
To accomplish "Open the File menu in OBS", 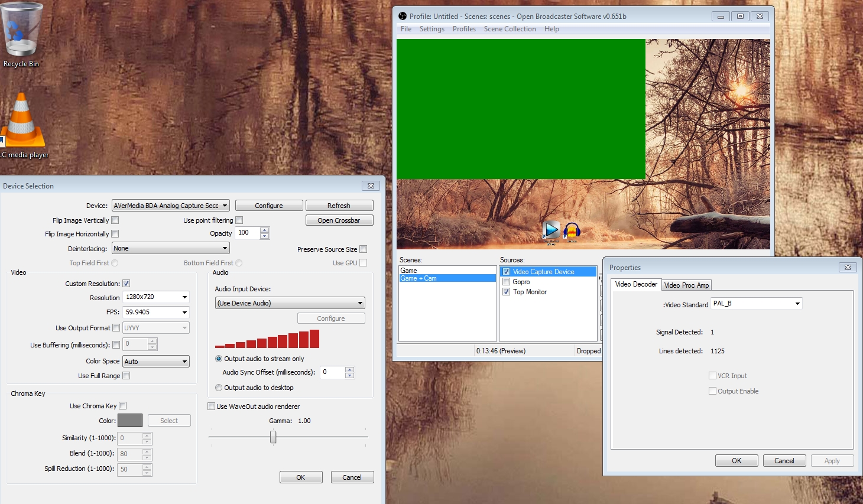I will click(406, 29).
